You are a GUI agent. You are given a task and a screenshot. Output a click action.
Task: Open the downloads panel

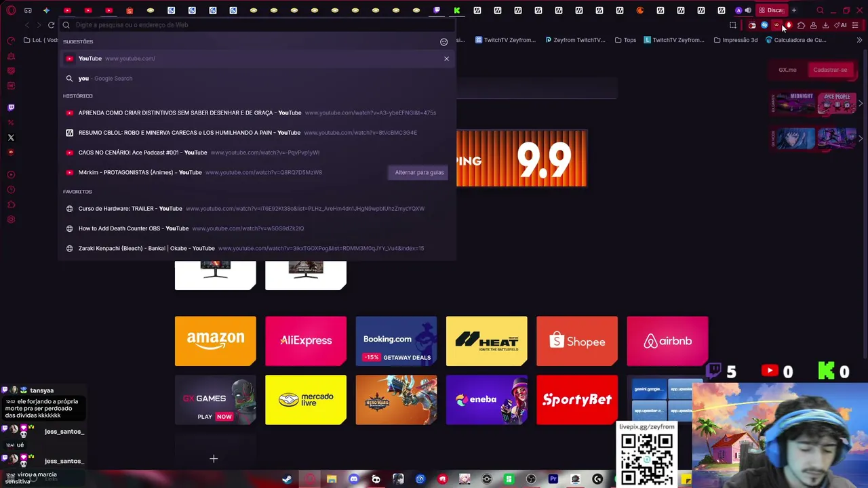click(825, 25)
